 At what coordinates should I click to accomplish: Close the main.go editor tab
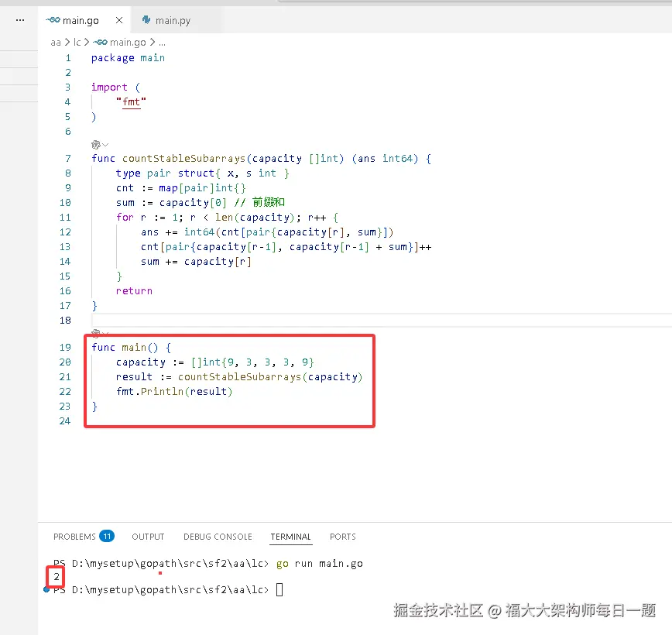pos(119,20)
